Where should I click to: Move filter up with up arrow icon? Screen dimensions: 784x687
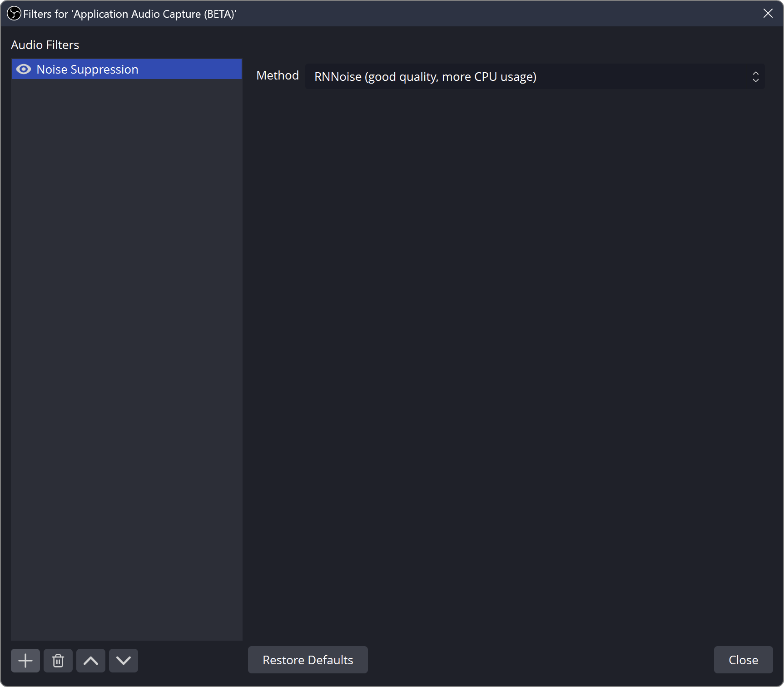pyautogui.click(x=91, y=660)
